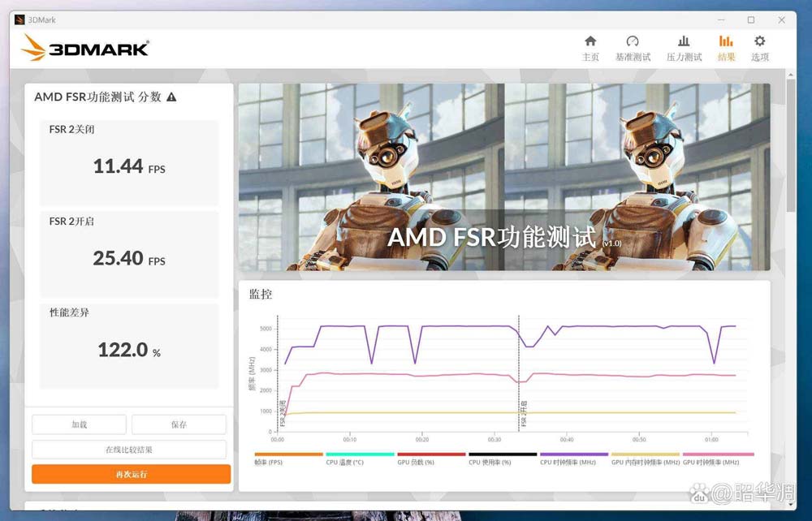Select the 结果 results tab
812x521 pixels.
[726, 49]
